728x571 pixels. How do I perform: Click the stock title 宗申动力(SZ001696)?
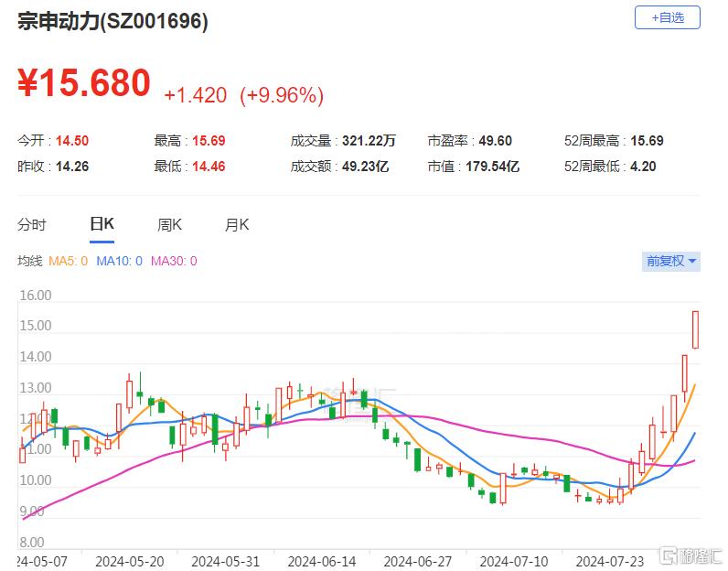click(x=112, y=21)
